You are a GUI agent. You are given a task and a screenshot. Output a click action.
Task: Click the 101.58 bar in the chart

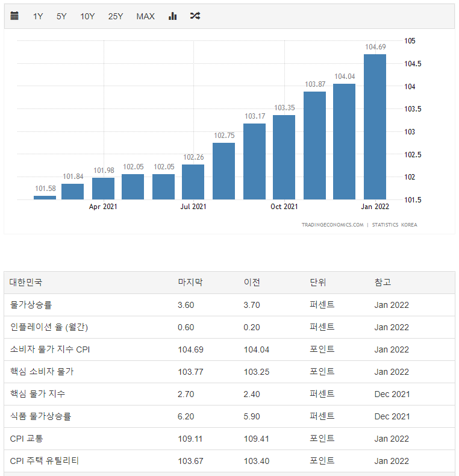pos(45,198)
